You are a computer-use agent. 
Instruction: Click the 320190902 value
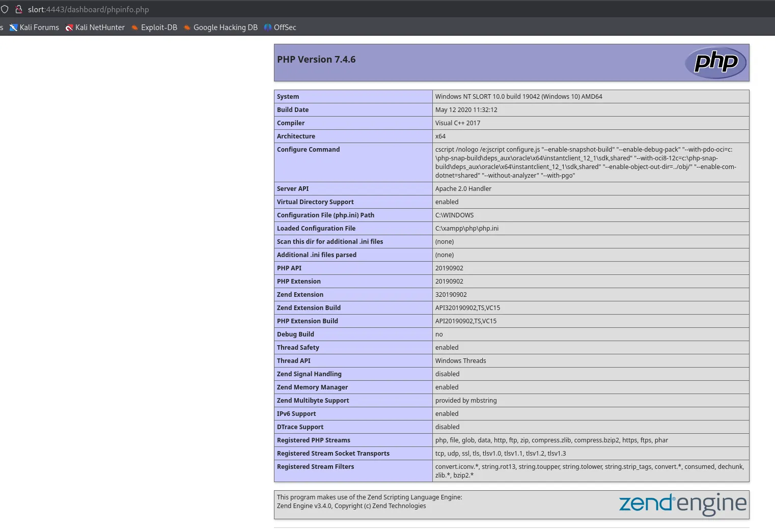[x=451, y=295]
